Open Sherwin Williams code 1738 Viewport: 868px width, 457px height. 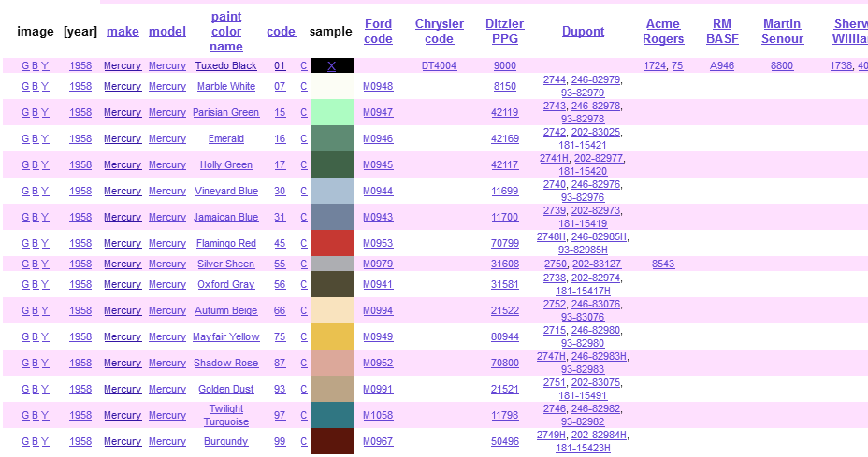pos(841,65)
